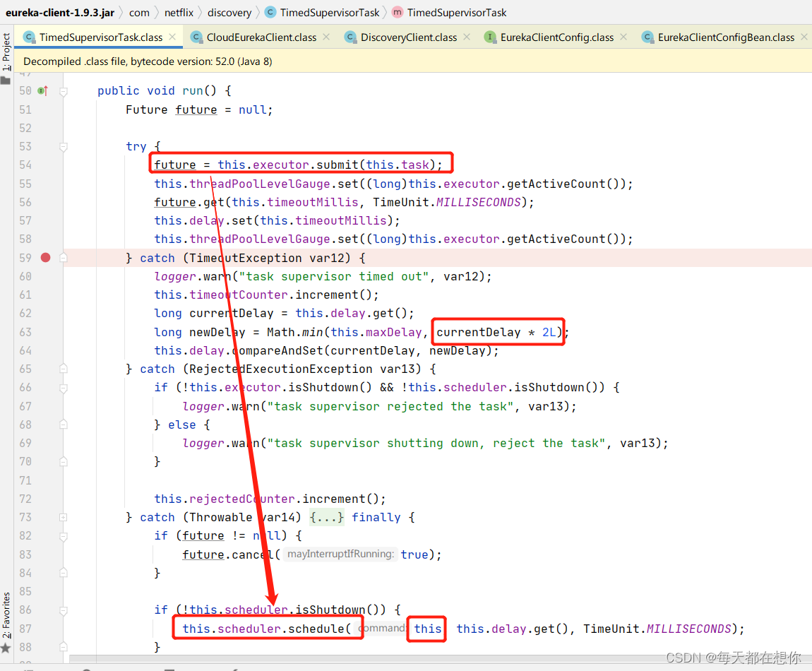Toggle the breakpoint on line 59
The image size is (812, 671).
(x=46, y=258)
